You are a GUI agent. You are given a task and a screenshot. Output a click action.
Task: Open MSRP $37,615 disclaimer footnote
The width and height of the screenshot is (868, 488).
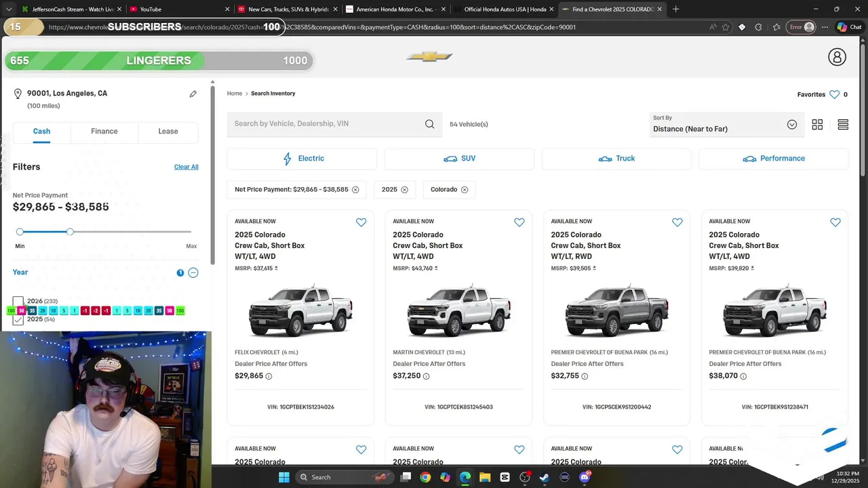pos(276,268)
